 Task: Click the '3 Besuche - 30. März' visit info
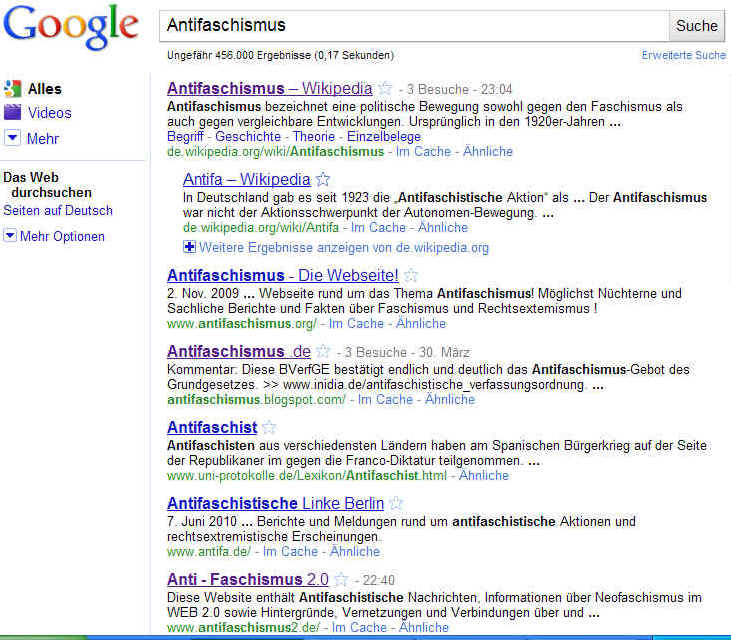tap(407, 352)
